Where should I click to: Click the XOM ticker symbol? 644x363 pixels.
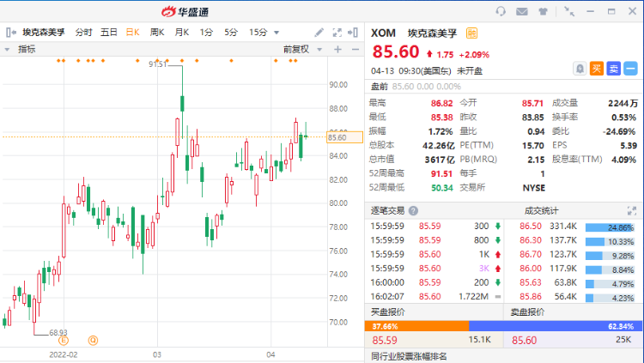coord(383,33)
